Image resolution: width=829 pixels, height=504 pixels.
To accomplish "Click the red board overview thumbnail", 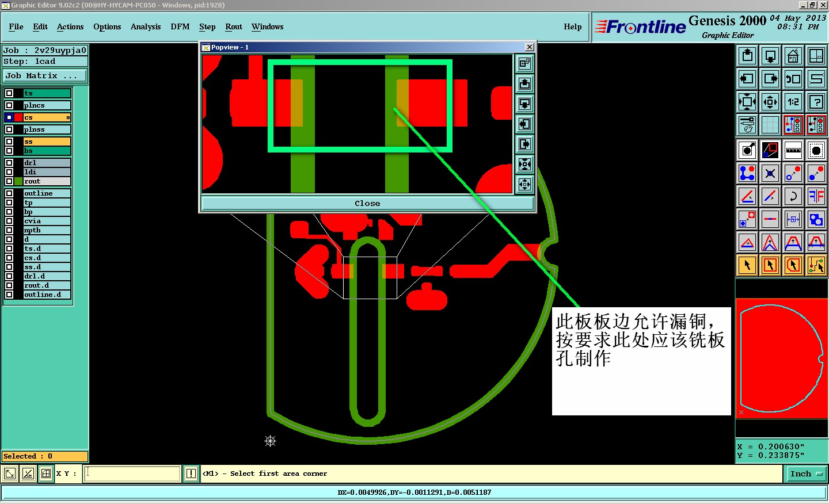I will [x=781, y=358].
